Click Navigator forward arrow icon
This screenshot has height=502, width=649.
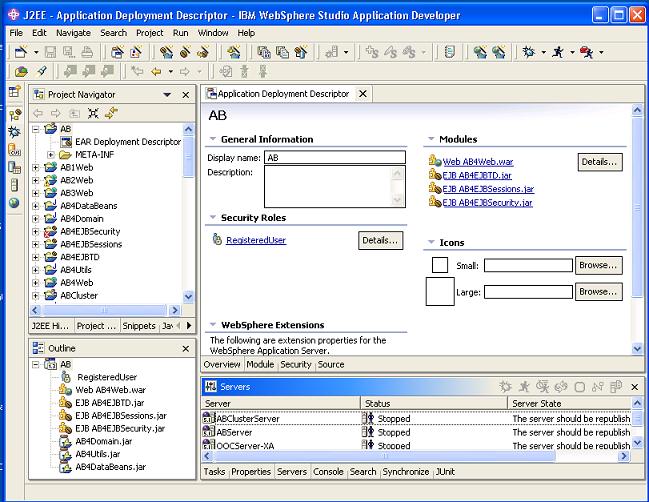pos(55,113)
